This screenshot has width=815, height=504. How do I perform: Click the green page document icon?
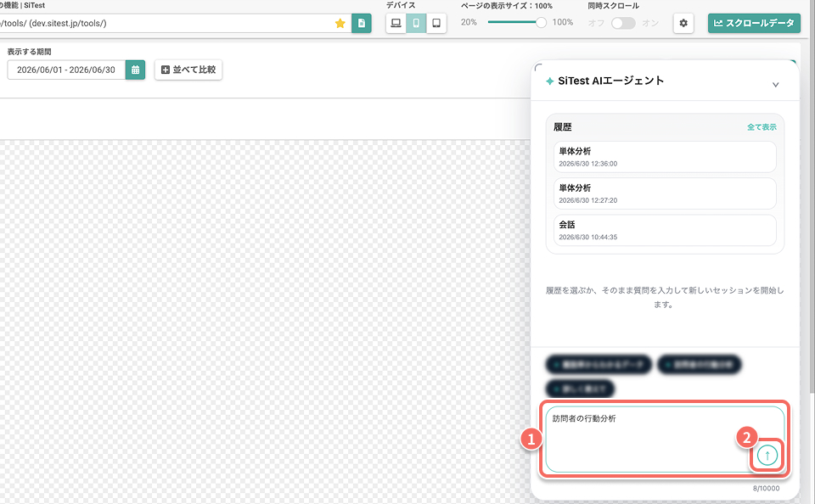pyautogui.click(x=362, y=24)
